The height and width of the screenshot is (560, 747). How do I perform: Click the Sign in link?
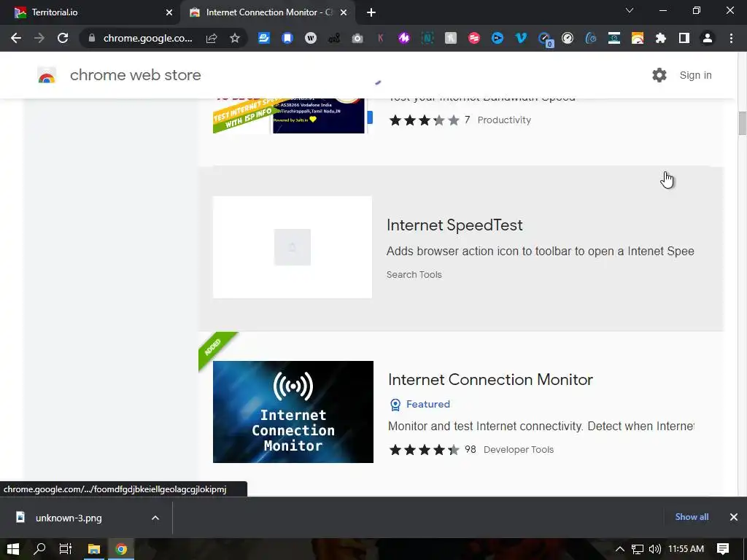click(x=695, y=75)
